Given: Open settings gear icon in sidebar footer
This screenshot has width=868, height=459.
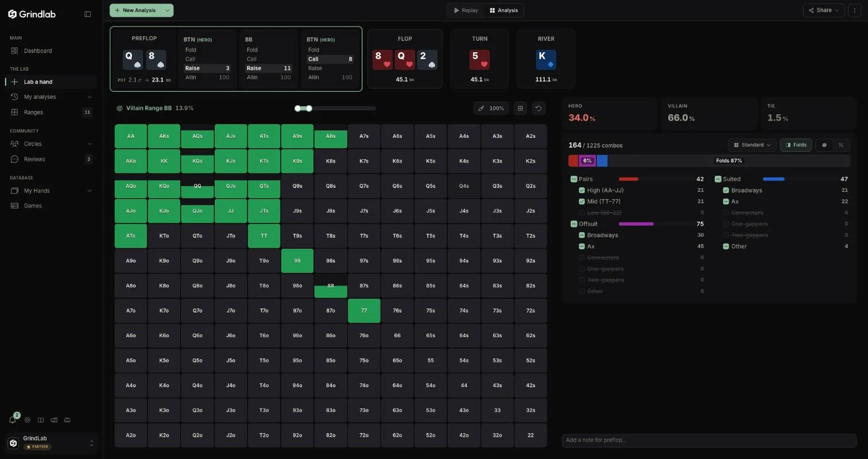Looking at the screenshot, I should pyautogui.click(x=27, y=420).
